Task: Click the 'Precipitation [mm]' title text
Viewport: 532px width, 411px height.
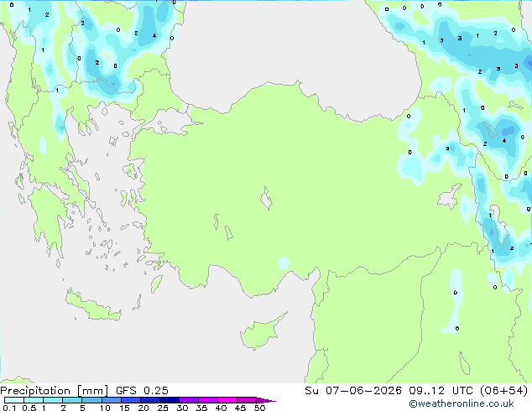Action: tap(55, 391)
